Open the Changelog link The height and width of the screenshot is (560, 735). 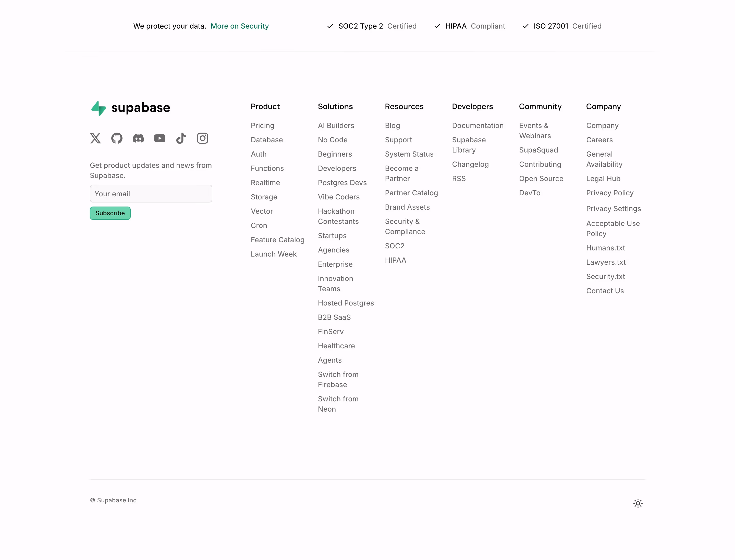click(x=470, y=165)
